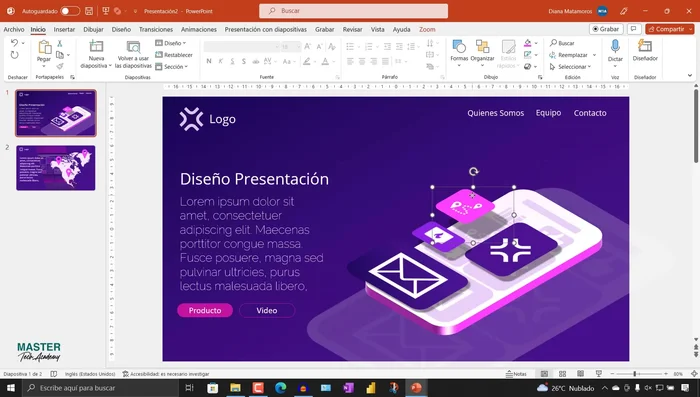Click the Grabar button

606,29
